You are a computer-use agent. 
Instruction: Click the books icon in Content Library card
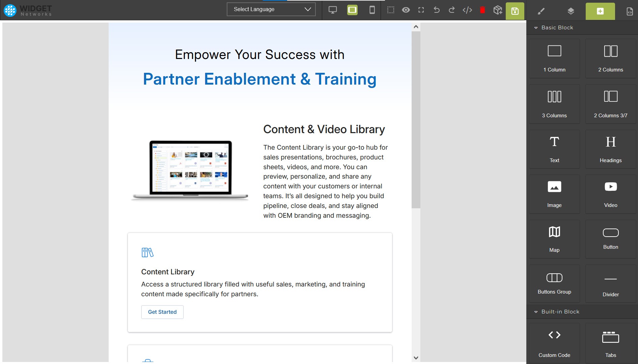click(x=147, y=252)
